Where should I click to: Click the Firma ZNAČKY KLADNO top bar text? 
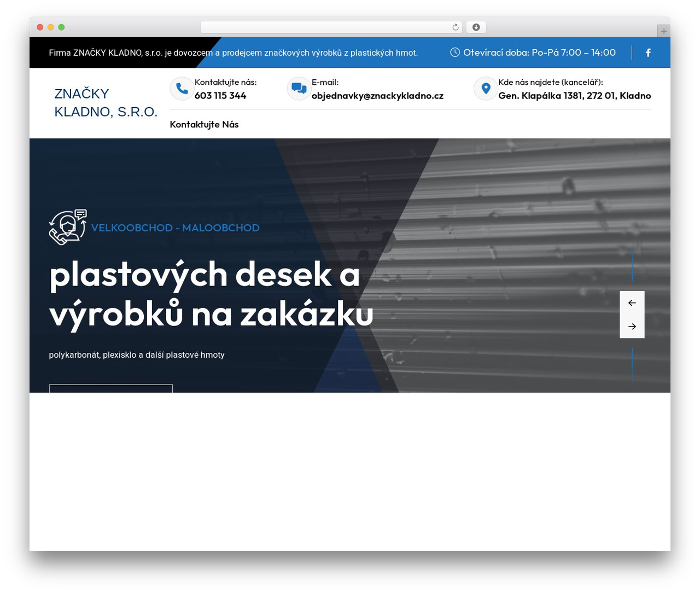point(234,53)
